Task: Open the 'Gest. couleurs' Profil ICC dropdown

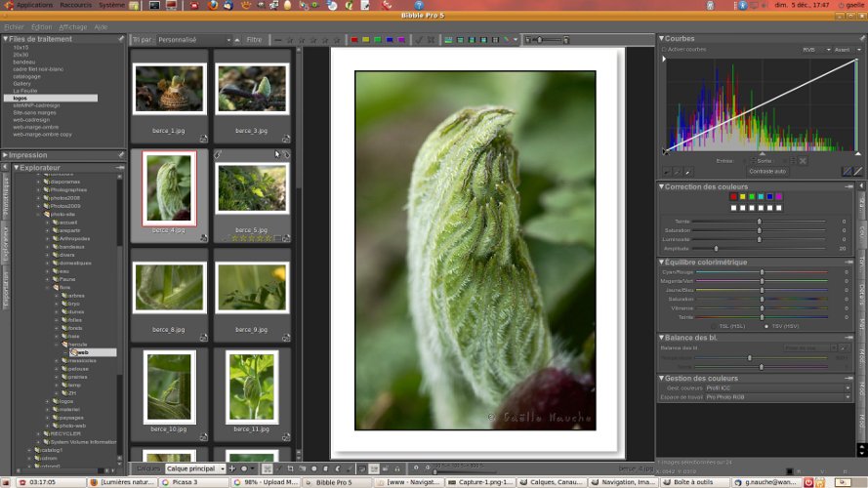Action: [x=778, y=388]
